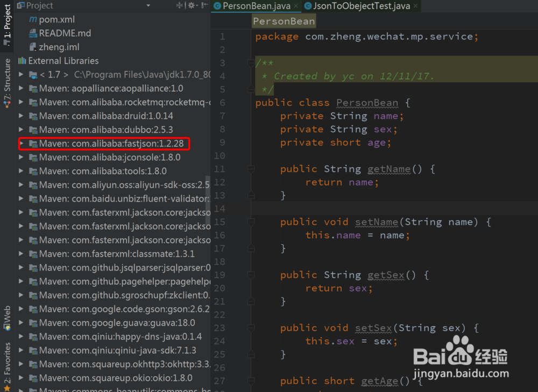The height and width of the screenshot is (392, 538).
Task: Expand the < 1.7 > JDK library node
Action: 22,74
